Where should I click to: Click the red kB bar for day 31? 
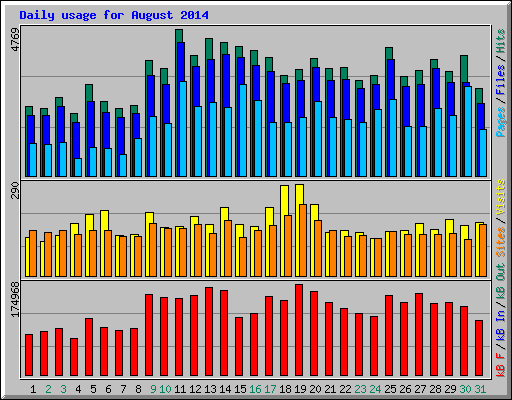[x=479, y=348]
